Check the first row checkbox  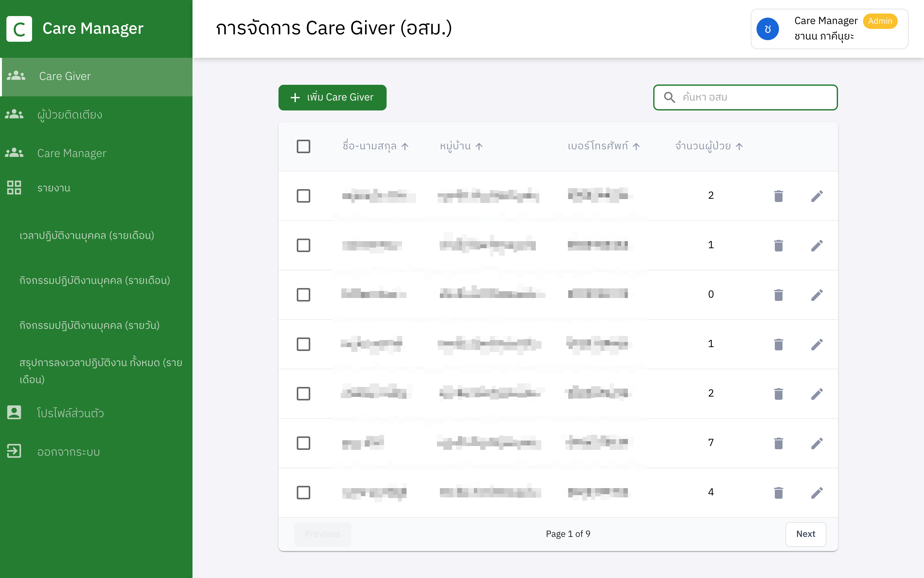pos(304,196)
